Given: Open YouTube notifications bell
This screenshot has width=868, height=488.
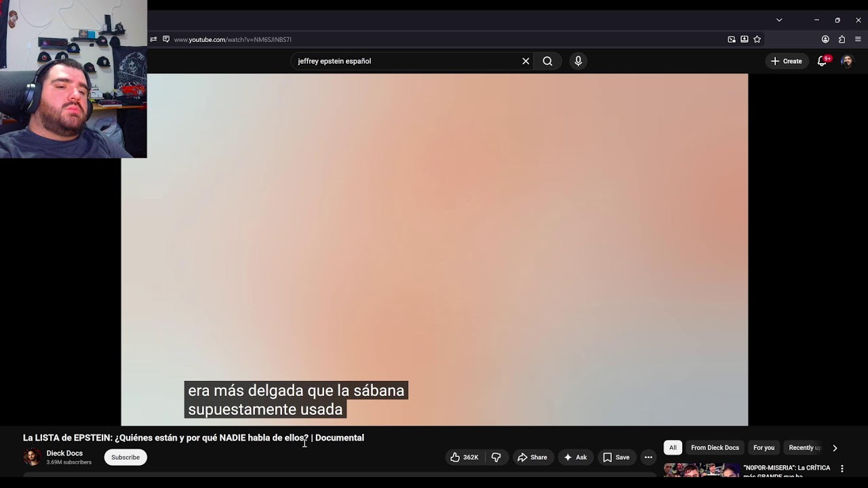Looking at the screenshot, I should tap(823, 61).
